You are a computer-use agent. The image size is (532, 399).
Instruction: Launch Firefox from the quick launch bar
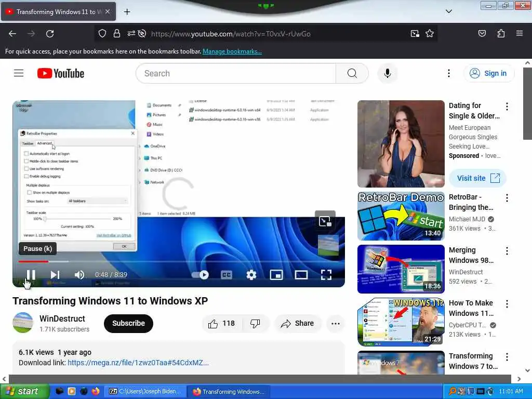96,391
